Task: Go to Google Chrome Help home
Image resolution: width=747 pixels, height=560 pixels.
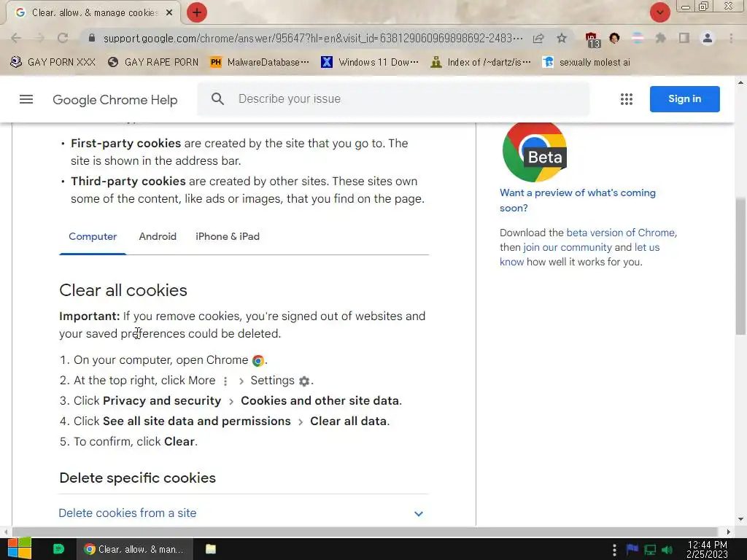Action: [x=115, y=99]
